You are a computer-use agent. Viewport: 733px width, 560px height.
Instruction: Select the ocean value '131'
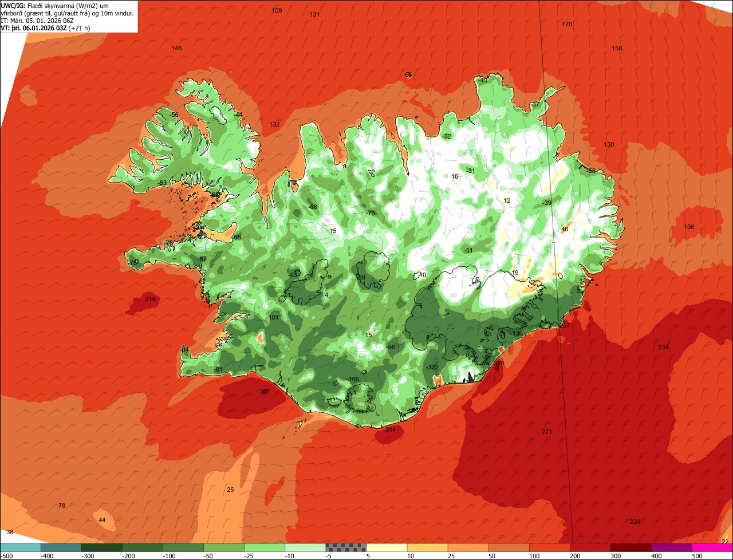tap(314, 14)
